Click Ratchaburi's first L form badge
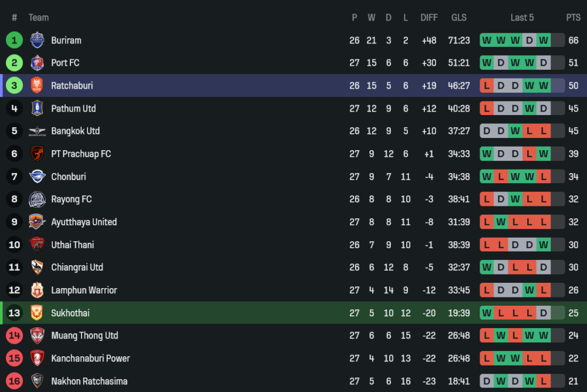 point(487,86)
